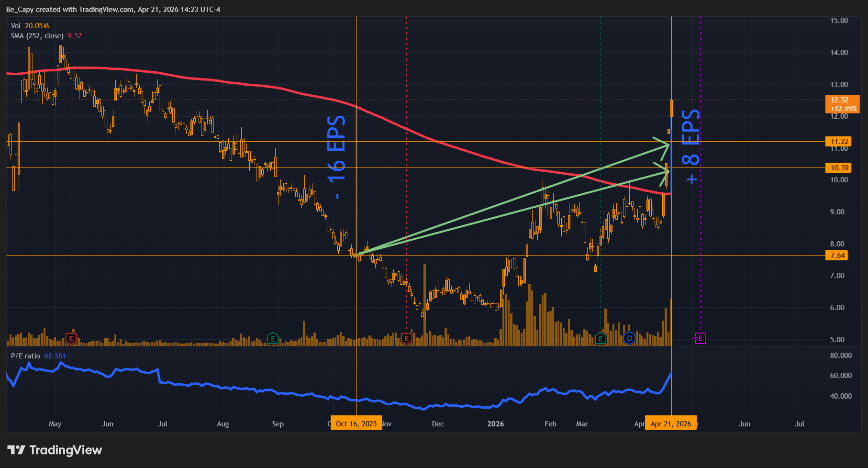Image resolution: width=868 pixels, height=468 pixels.
Task: Click the 2026 label on the time axis
Action: (496, 424)
